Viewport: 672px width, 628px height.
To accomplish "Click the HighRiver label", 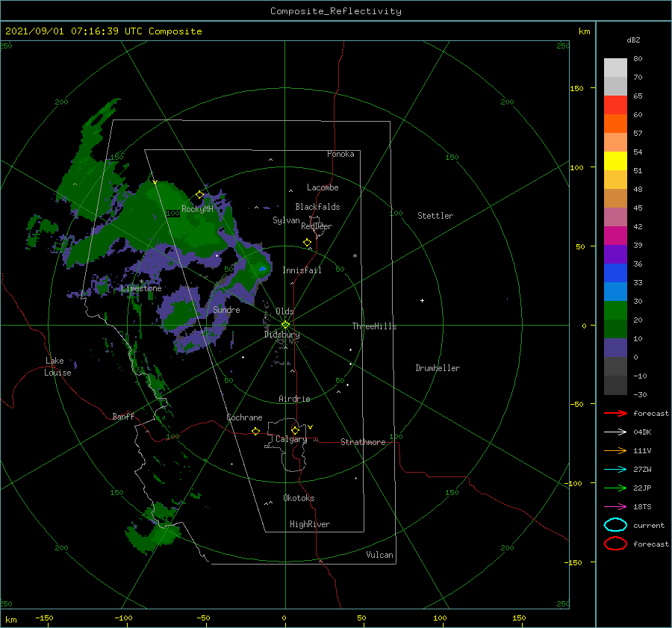I will click(310, 524).
